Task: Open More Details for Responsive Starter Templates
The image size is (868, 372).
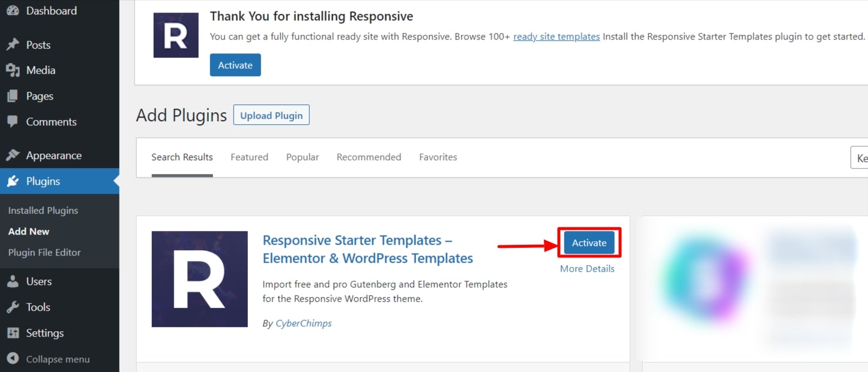Action: (587, 269)
